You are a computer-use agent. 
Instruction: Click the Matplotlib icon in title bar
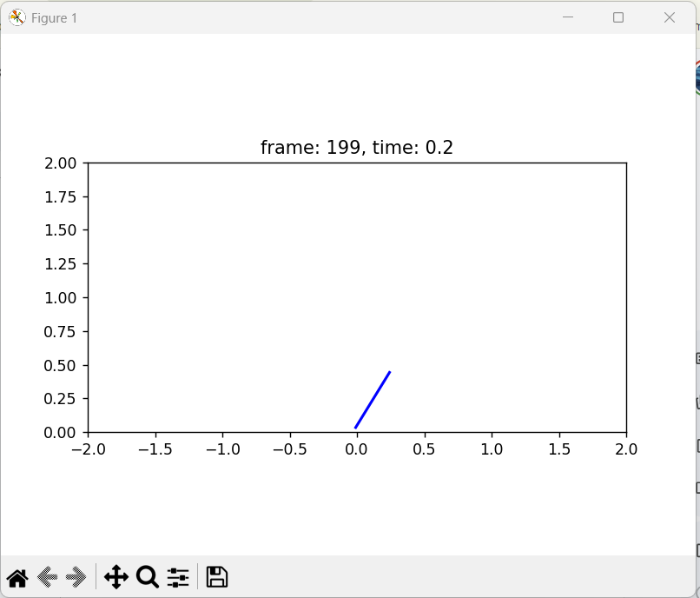point(17,17)
